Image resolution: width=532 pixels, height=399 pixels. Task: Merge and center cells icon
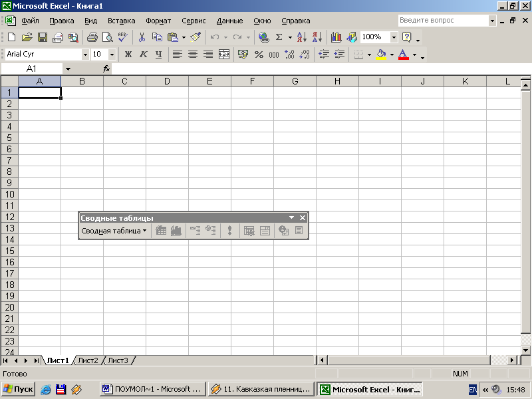click(224, 55)
